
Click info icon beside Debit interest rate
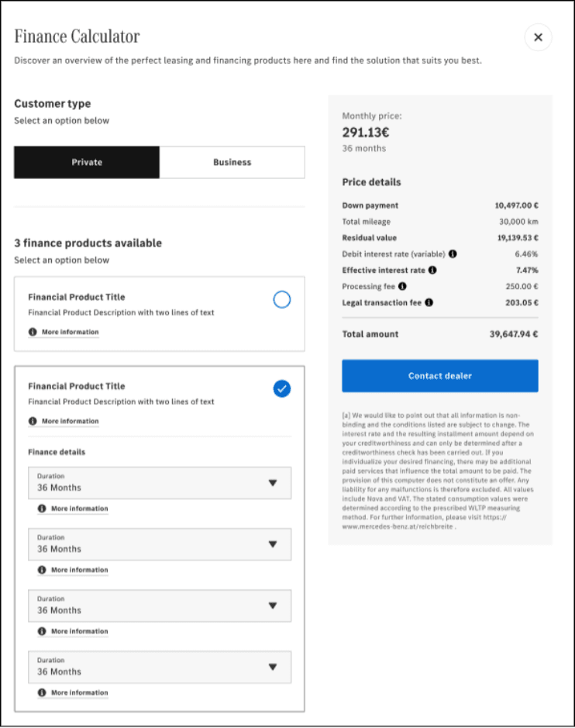[x=453, y=254]
